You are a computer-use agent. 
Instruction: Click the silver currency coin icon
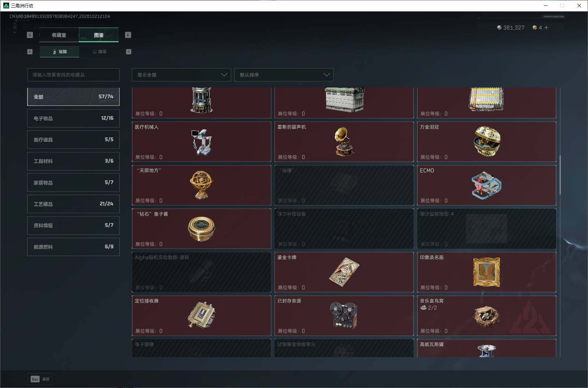(x=499, y=28)
